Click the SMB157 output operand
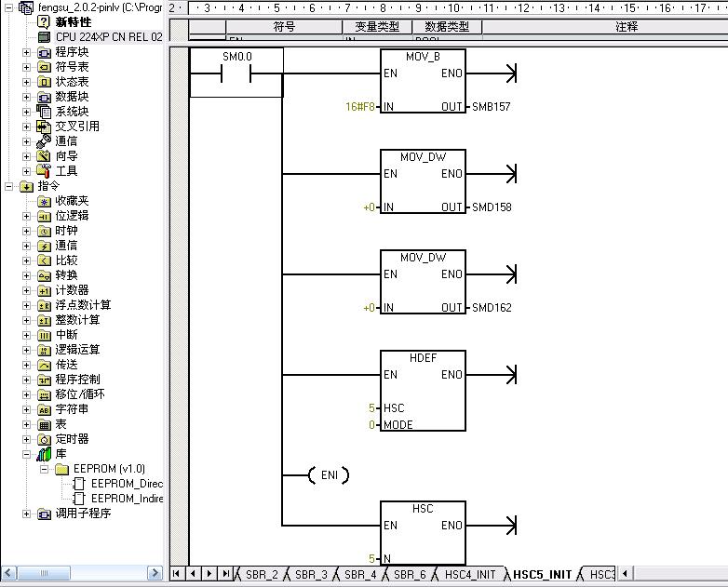The height and width of the screenshot is (587, 728). click(x=492, y=107)
